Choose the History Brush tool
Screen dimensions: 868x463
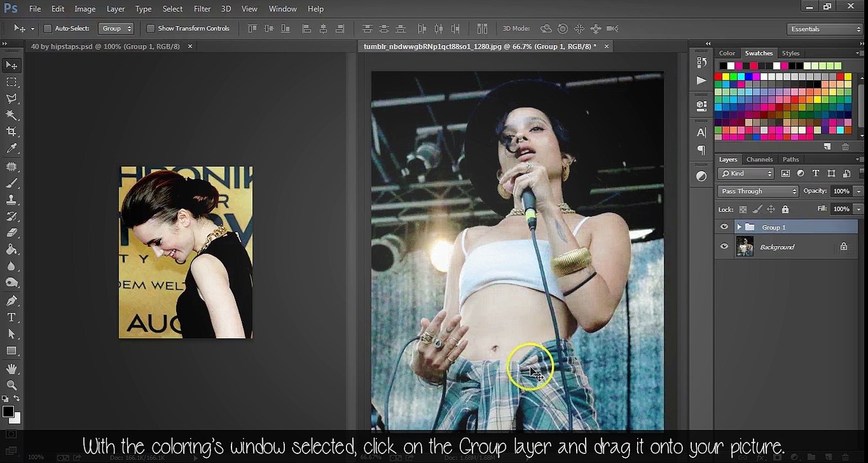(x=12, y=217)
